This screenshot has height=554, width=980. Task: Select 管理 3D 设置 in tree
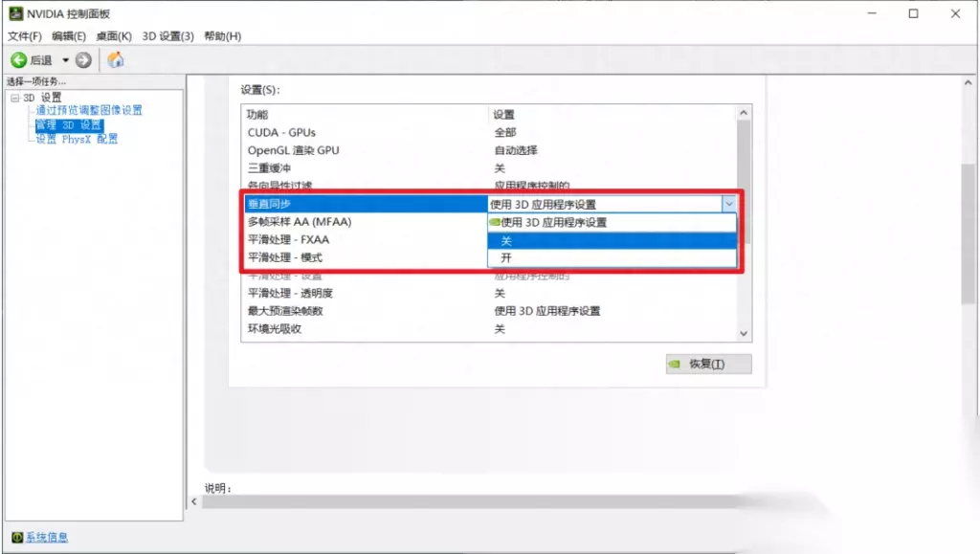[69, 125]
